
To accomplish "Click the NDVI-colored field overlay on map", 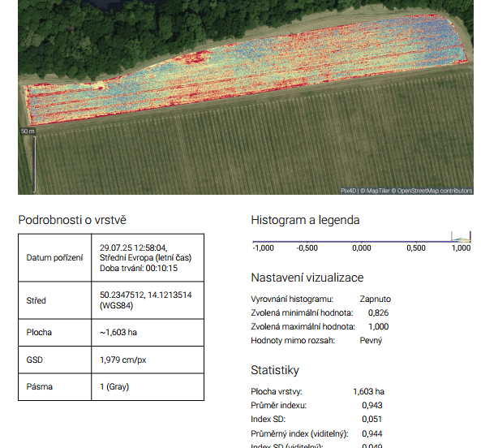I will point(246,71).
